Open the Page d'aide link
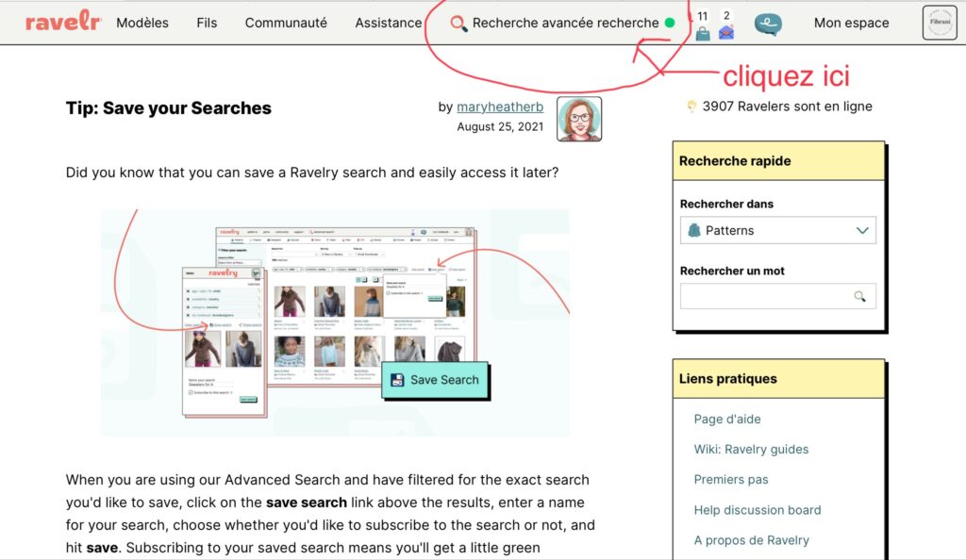 727,420
